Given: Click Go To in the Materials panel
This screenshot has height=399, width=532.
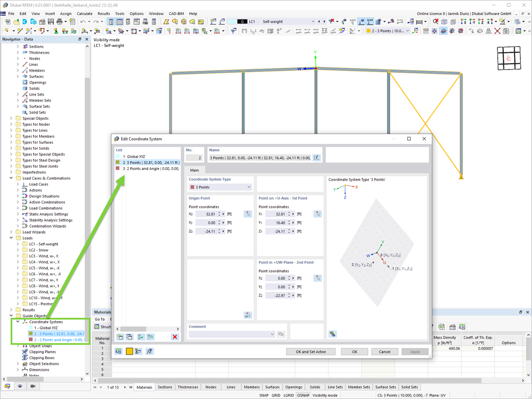Looking at the screenshot, I should [100, 319].
